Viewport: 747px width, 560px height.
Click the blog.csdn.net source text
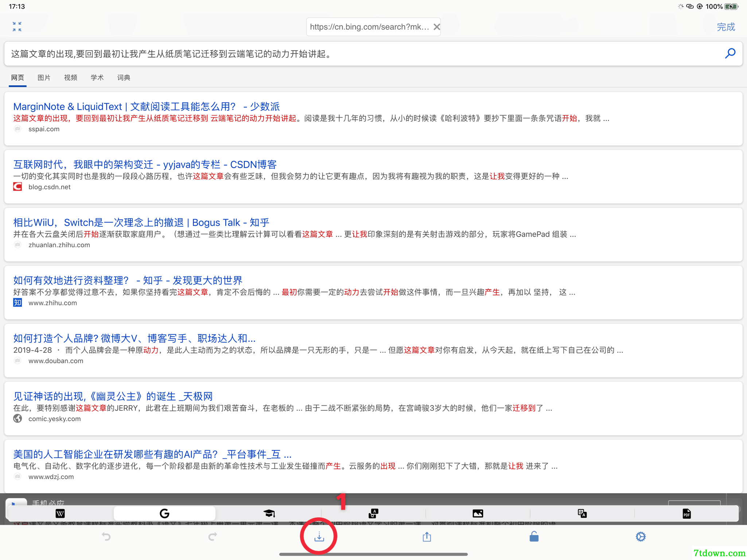tap(50, 187)
